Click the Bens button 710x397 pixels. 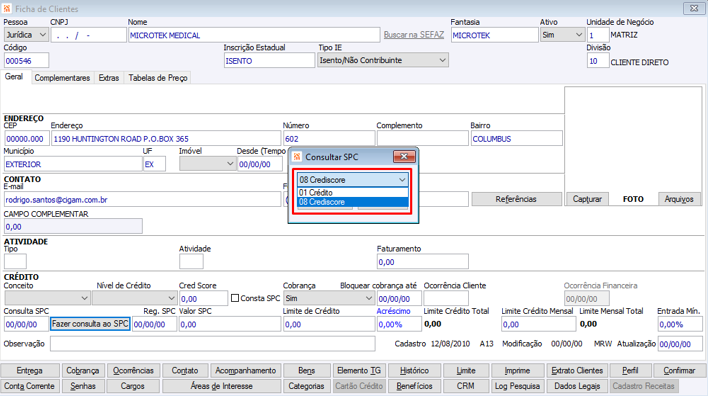pyautogui.click(x=307, y=371)
